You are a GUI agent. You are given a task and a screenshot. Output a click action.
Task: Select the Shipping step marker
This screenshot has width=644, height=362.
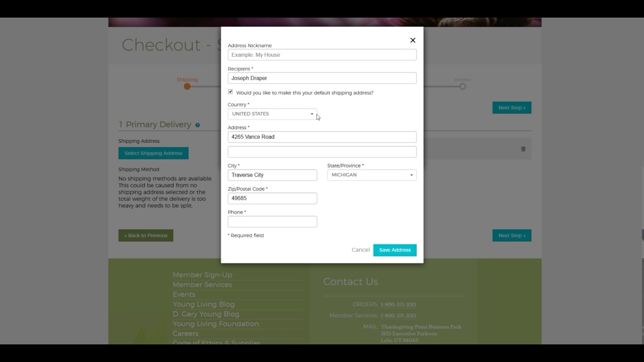click(x=187, y=86)
